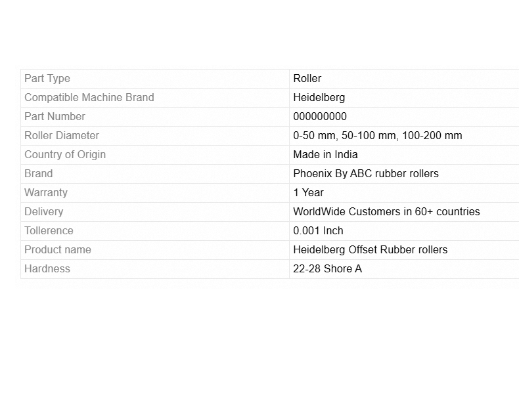Image resolution: width=519 pixels, height=420 pixels.
Task: Select the '0.001 Inch' tolerance value
Action: coord(319,231)
